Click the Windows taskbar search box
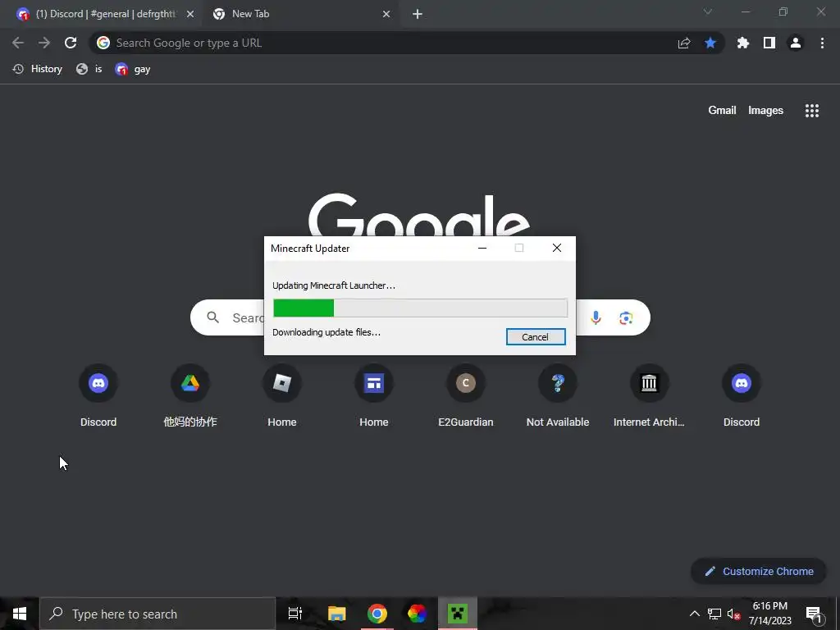840x630 pixels. 157,614
